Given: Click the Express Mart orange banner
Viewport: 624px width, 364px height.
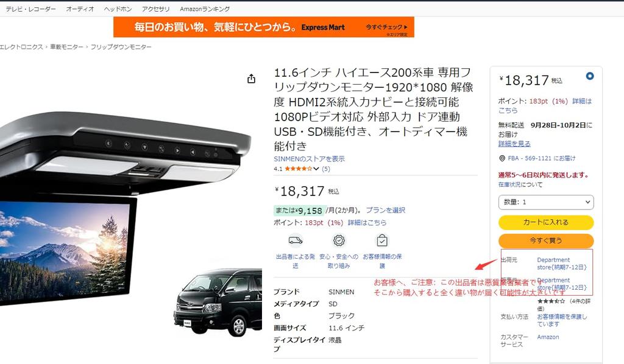Looking at the screenshot, I should pos(264,27).
